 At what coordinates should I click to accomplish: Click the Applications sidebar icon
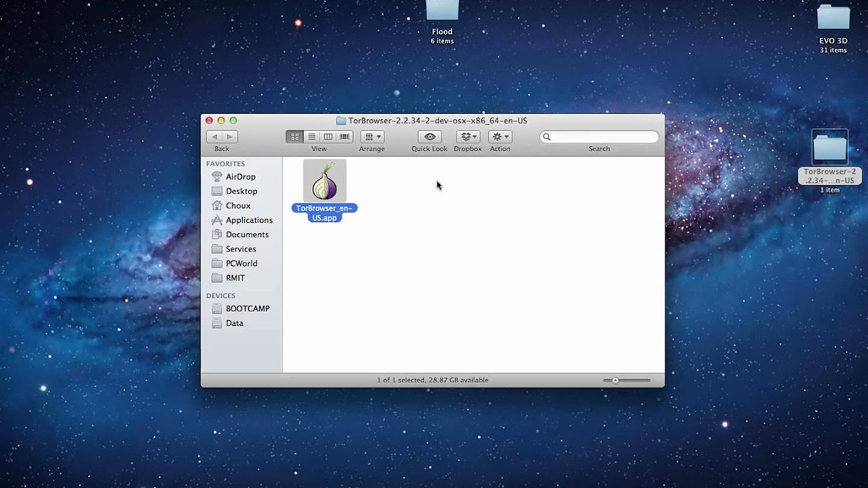217,220
